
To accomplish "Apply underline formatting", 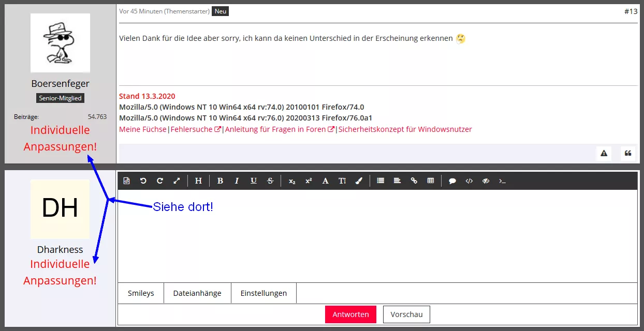I will tap(253, 181).
